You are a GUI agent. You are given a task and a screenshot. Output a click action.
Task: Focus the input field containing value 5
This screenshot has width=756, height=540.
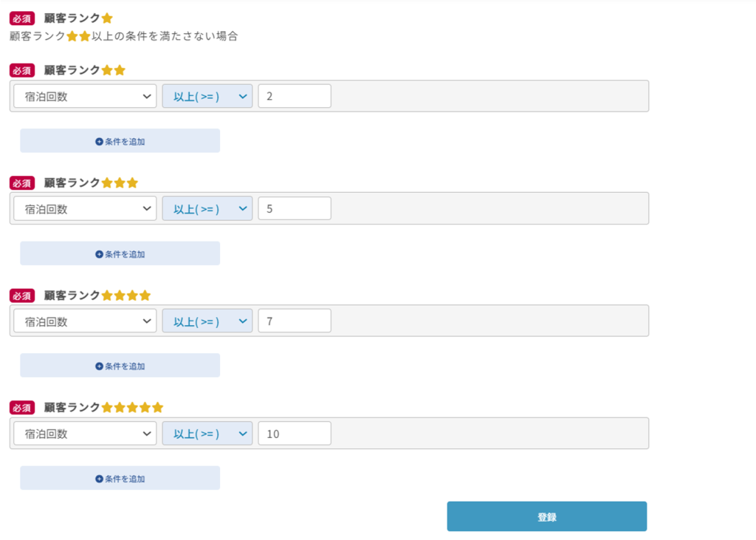tap(295, 209)
